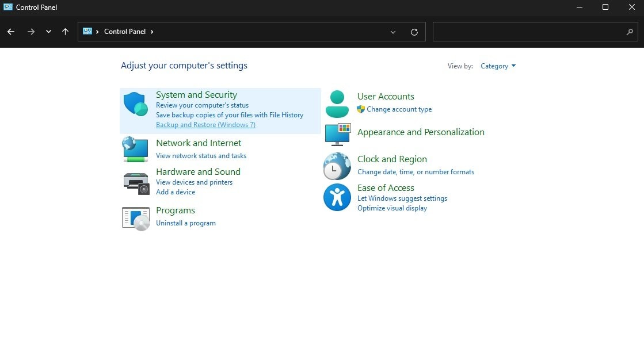Open Backup and Restore (Windows 7)
The height and width of the screenshot is (360, 644).
[205, 125]
